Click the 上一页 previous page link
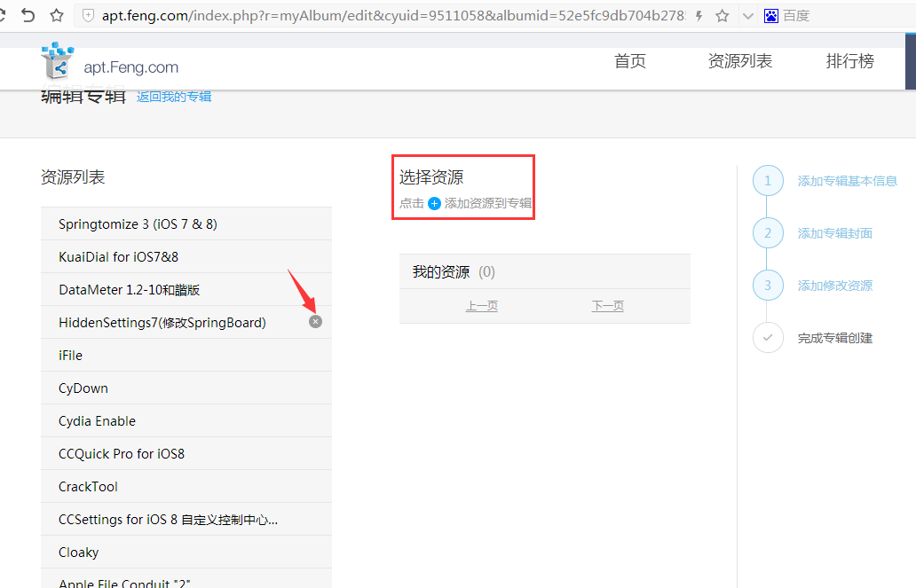The height and width of the screenshot is (588, 916). coord(481,305)
